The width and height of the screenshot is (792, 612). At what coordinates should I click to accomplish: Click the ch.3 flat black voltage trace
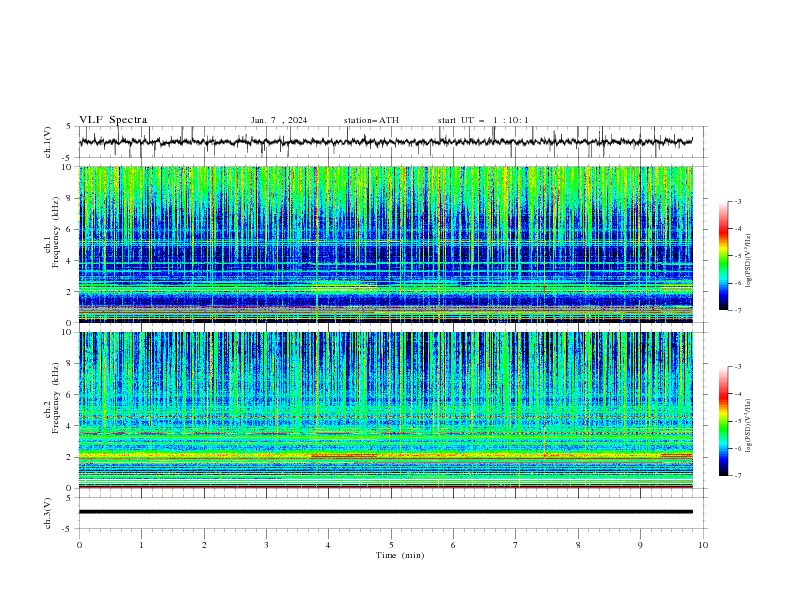(385, 512)
